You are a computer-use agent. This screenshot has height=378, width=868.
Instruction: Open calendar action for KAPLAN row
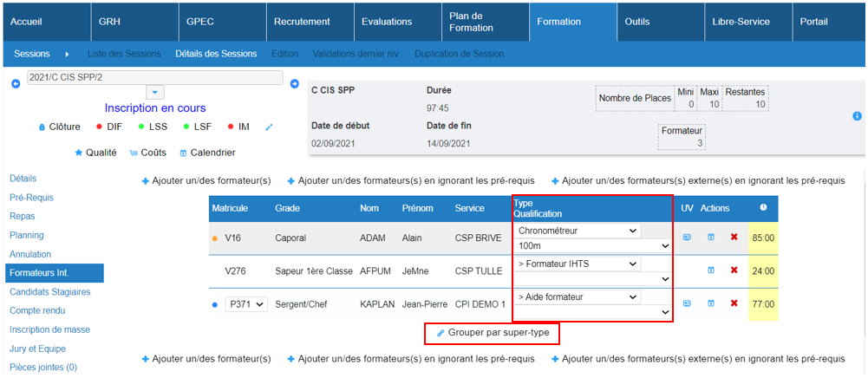pos(710,303)
